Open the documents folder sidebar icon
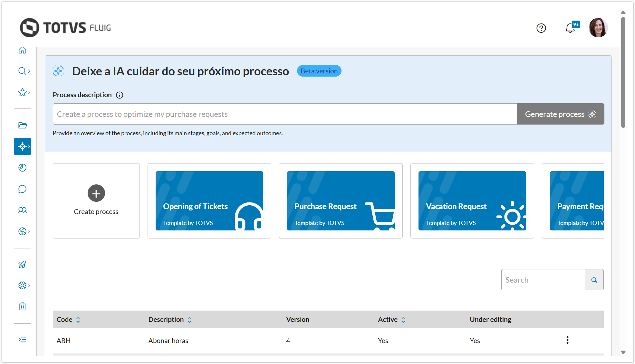Image resolution: width=635 pixels, height=364 pixels. click(x=23, y=125)
